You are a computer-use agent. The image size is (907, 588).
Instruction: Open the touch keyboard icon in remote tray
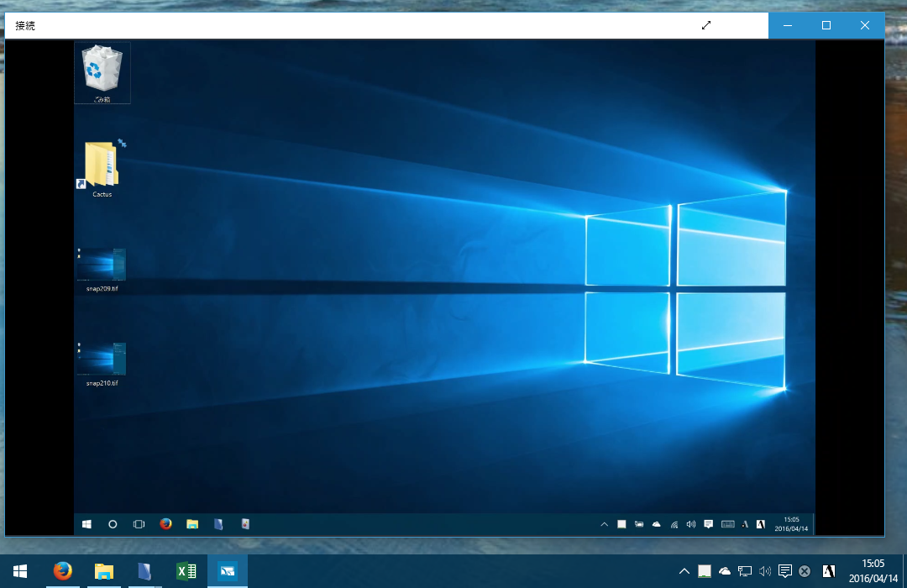[x=727, y=524]
